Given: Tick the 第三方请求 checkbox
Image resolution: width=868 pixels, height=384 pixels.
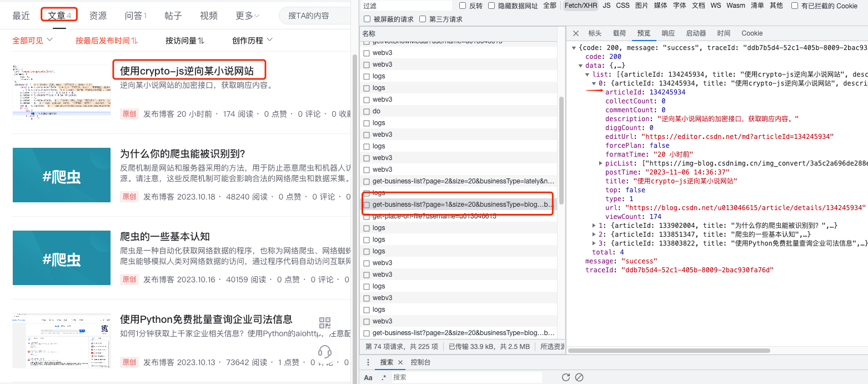Looking at the screenshot, I should 423,19.
